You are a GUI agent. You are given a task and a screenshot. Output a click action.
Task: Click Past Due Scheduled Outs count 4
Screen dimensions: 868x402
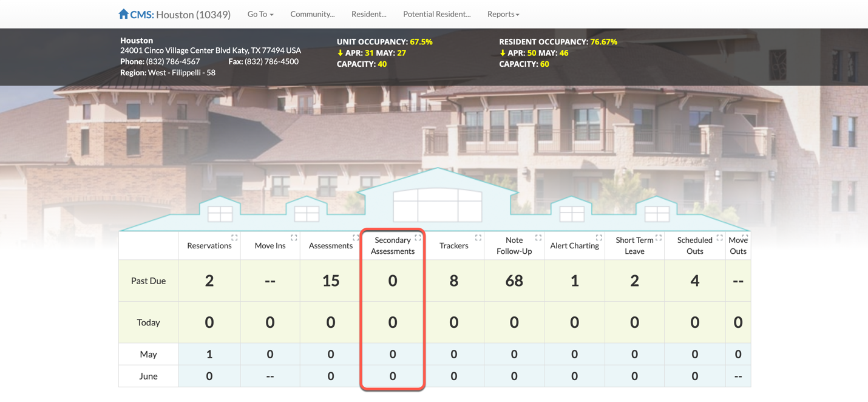(695, 281)
